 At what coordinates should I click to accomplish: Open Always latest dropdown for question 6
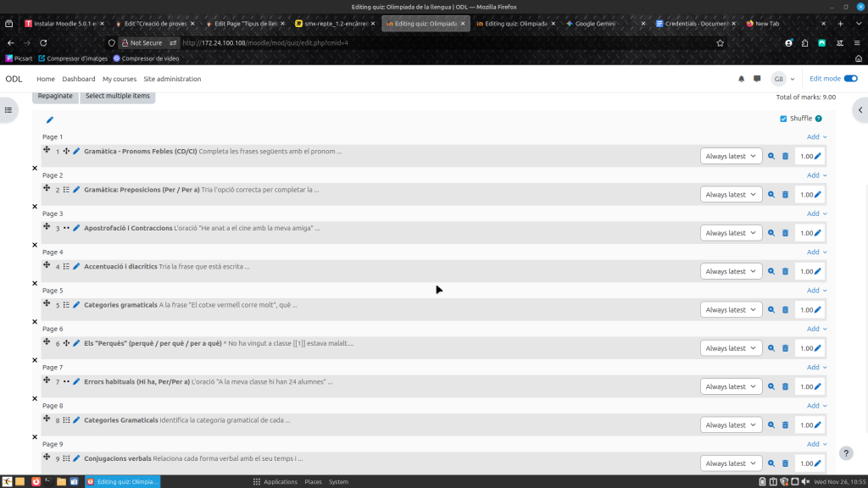click(731, 348)
